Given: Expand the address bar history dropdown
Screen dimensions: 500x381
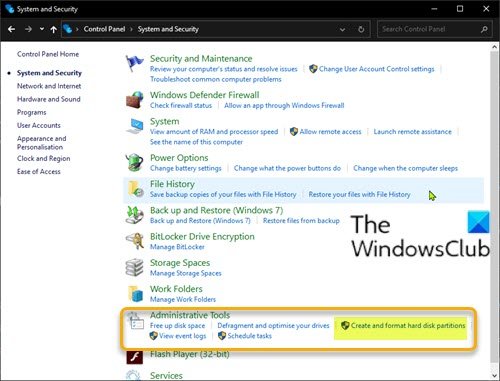Looking at the screenshot, I should pyautogui.click(x=342, y=30).
